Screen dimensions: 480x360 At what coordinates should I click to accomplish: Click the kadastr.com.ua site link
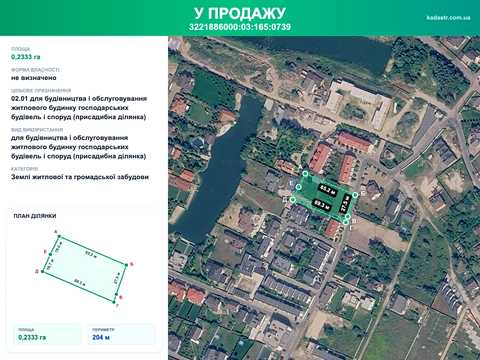[448, 18]
